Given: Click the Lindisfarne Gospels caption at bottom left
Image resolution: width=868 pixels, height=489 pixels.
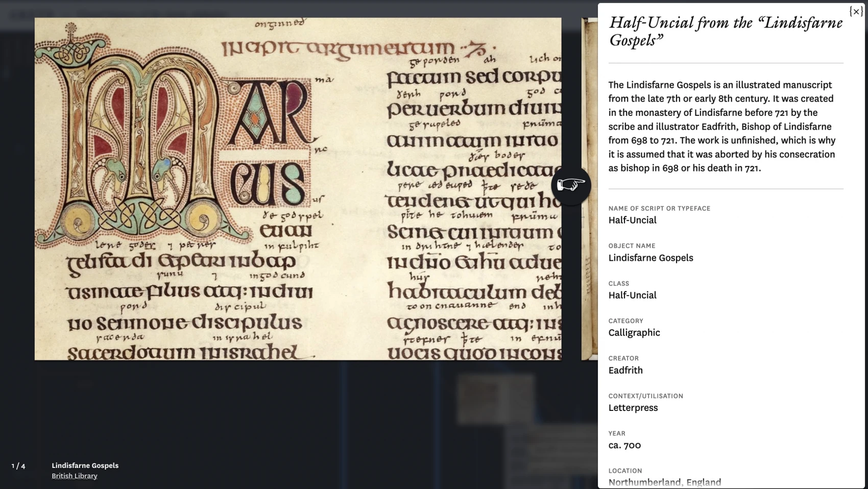Looking at the screenshot, I should (x=85, y=466).
